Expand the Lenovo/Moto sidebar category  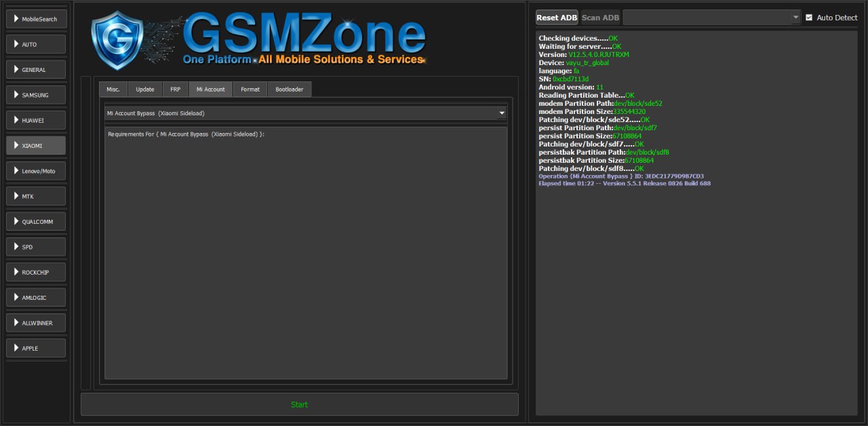click(37, 171)
